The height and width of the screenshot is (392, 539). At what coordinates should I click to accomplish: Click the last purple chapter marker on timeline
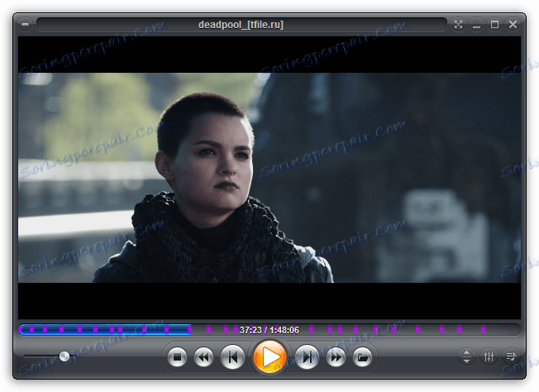[x=483, y=330]
